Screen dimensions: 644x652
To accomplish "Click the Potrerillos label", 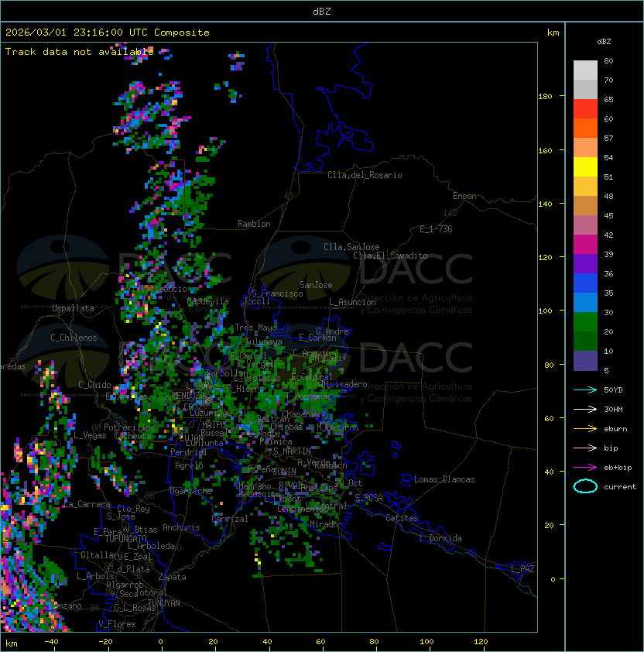I will [129, 427].
